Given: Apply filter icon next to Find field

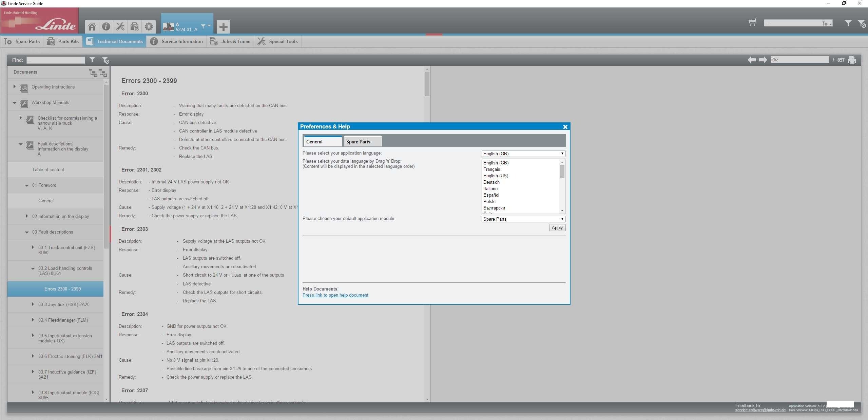Looking at the screenshot, I should click(x=92, y=60).
